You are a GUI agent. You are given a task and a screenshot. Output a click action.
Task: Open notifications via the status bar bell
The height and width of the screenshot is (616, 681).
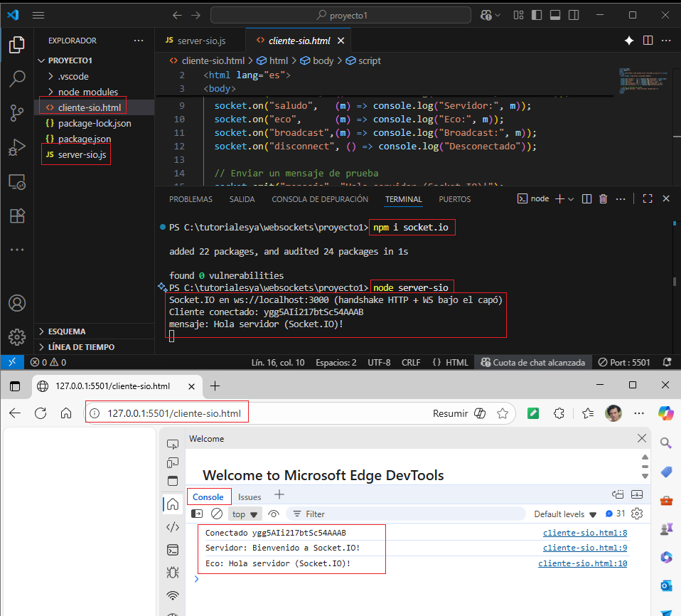click(x=667, y=362)
